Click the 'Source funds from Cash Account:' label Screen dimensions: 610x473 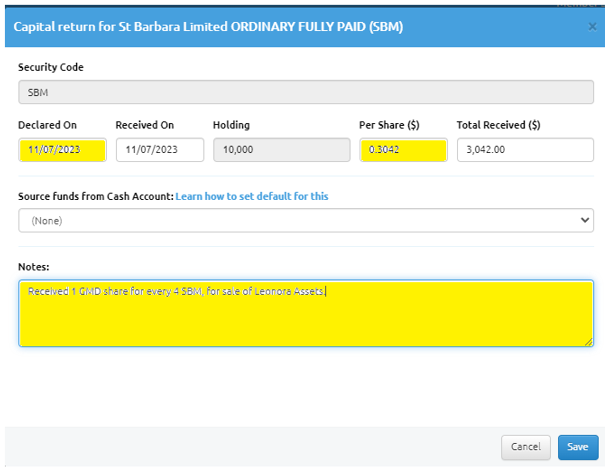96,196
